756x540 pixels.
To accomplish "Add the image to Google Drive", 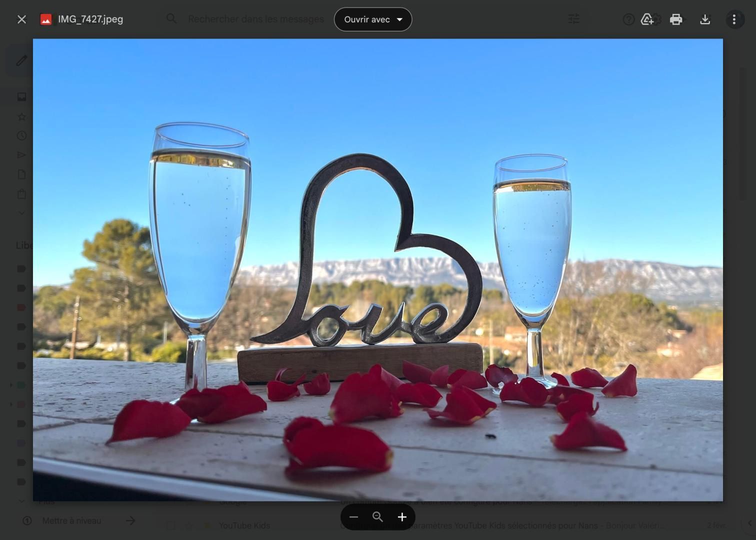I will [647, 19].
